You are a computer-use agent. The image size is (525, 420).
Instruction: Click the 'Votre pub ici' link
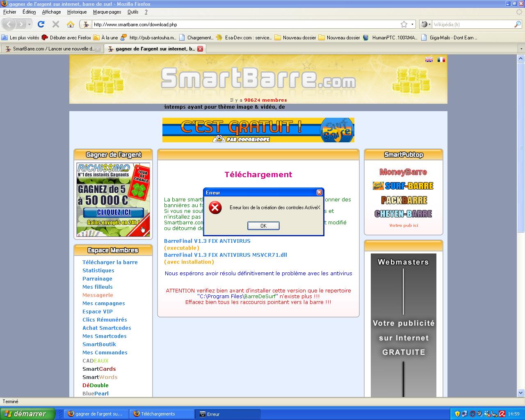click(404, 225)
